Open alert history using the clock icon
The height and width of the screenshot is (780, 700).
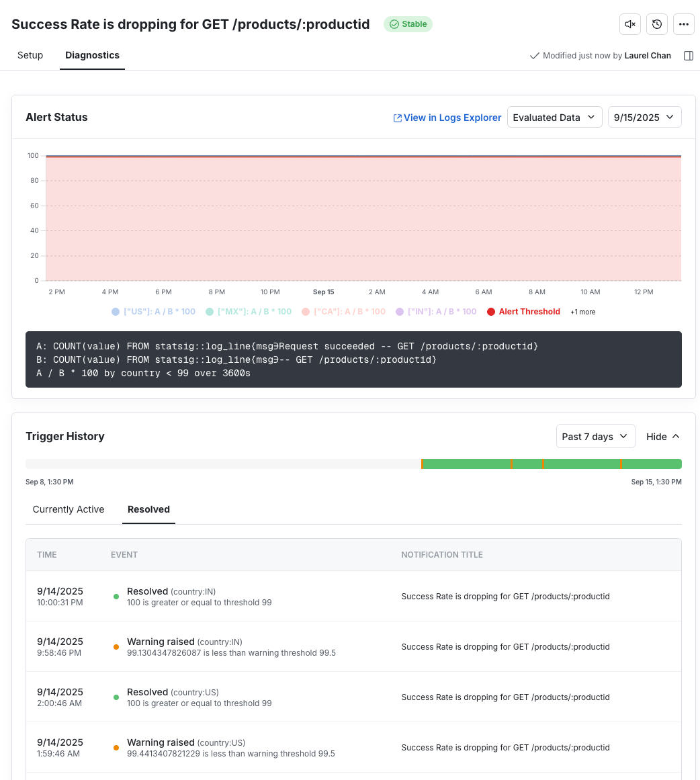[656, 24]
